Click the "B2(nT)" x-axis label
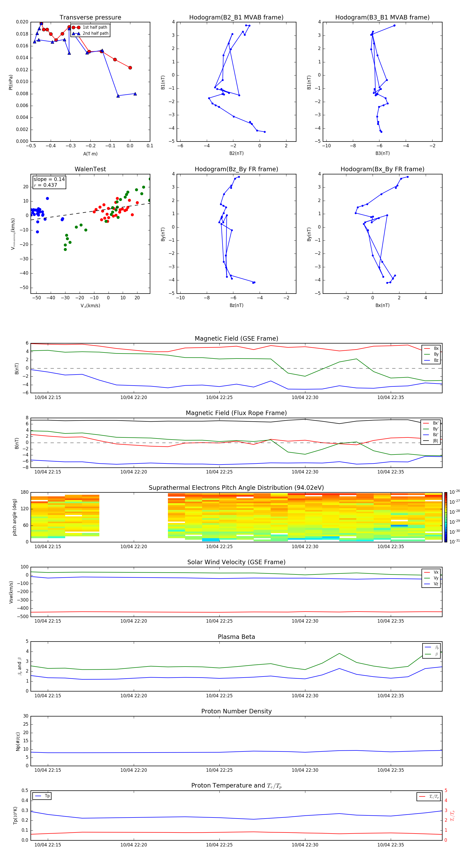The height and width of the screenshot is (868, 473). (236, 153)
